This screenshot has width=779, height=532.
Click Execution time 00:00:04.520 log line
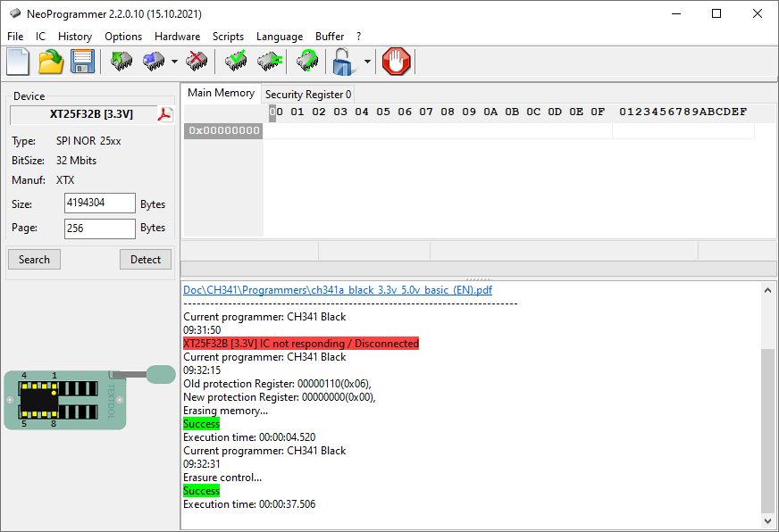(x=249, y=437)
